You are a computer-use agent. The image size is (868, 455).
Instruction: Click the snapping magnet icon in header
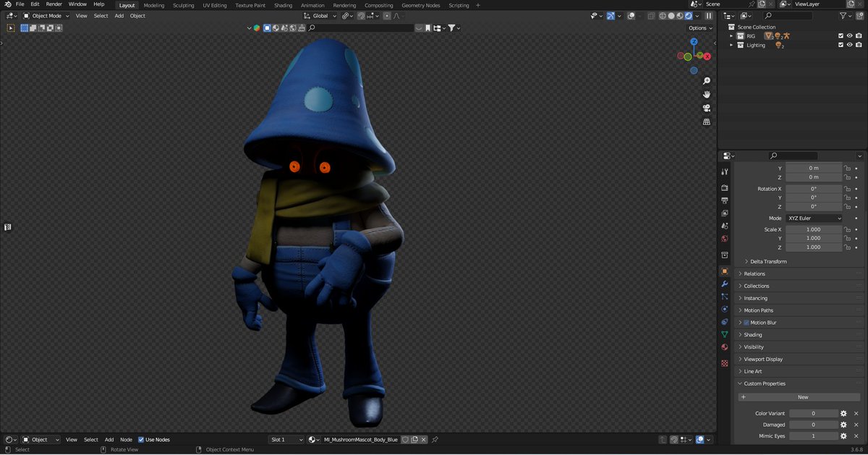(360, 15)
